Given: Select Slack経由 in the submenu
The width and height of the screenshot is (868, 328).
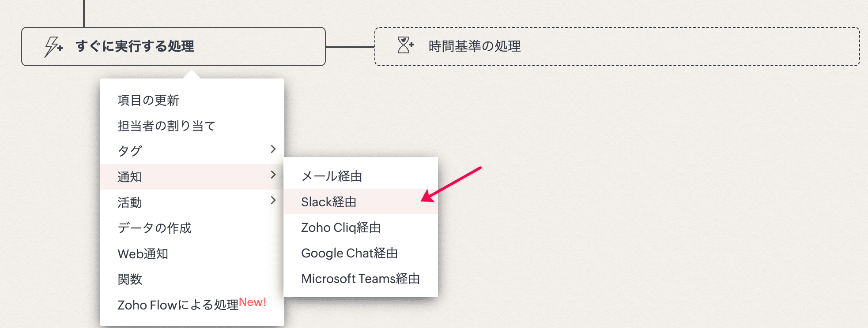Looking at the screenshot, I should (328, 202).
